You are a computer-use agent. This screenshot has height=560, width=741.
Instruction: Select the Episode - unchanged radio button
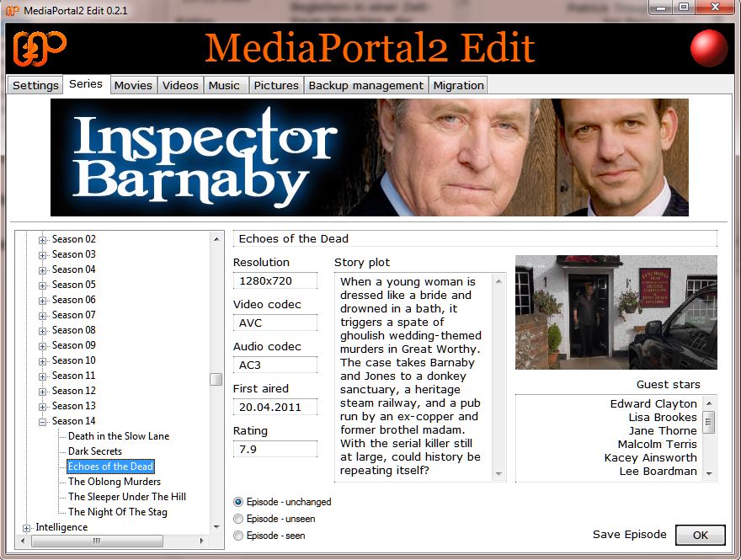[238, 502]
